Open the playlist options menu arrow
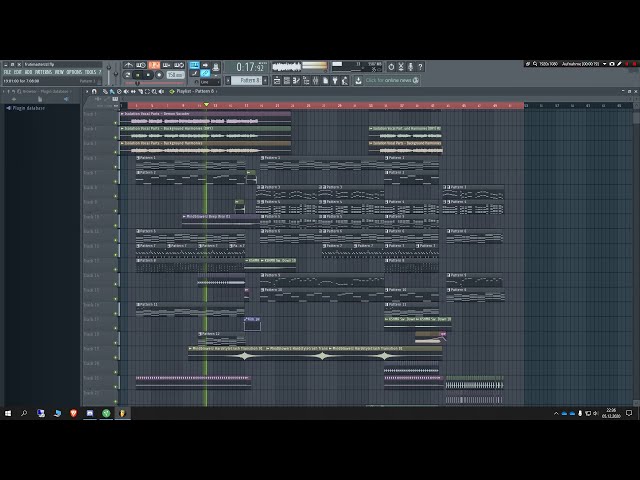Image resolution: width=640 pixels, height=480 pixels. coord(87,91)
